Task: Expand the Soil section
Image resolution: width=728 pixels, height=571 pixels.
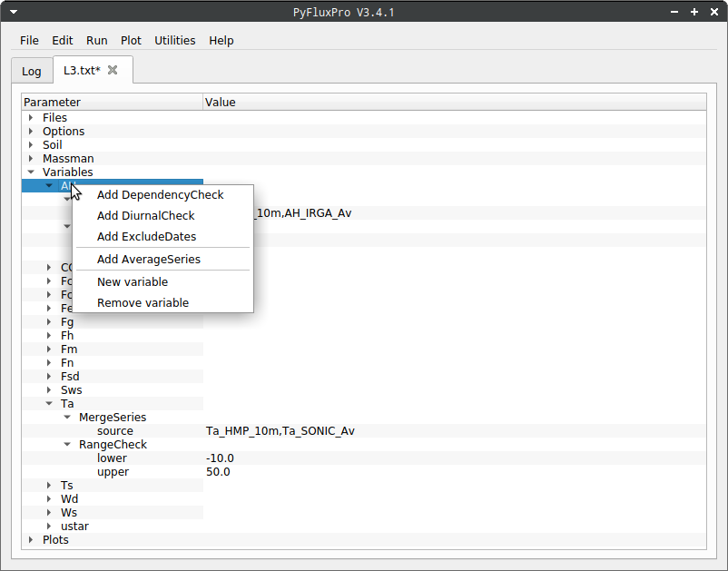Action: point(31,145)
